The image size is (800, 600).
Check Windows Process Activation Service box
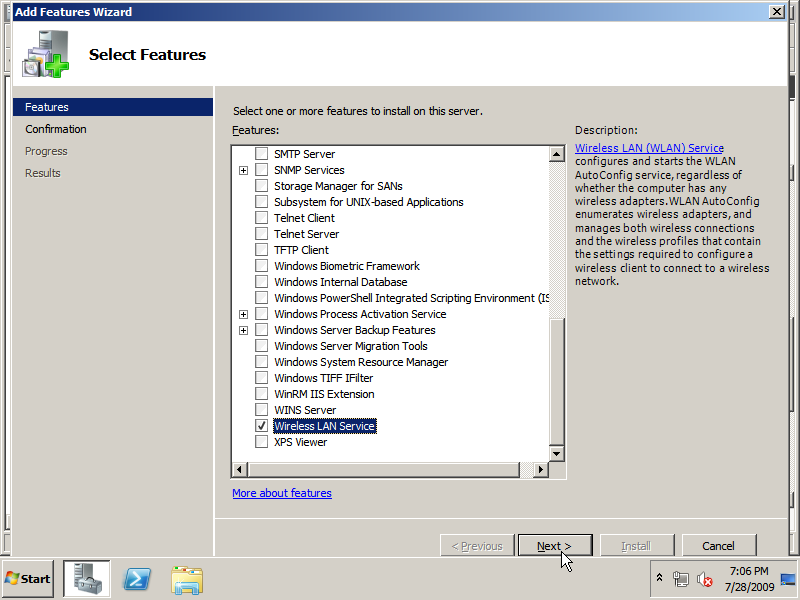(x=261, y=314)
